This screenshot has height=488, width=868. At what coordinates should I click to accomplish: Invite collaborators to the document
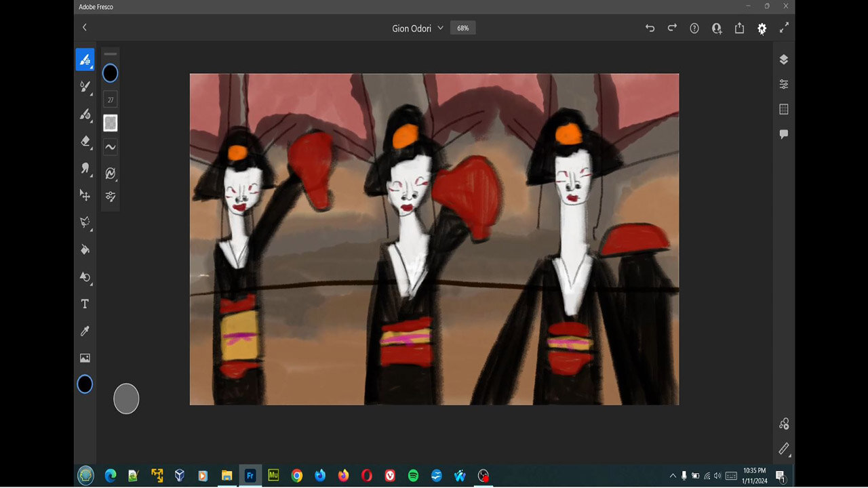717,28
